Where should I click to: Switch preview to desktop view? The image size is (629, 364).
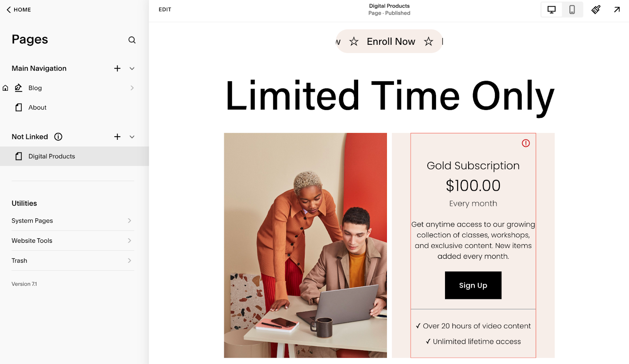(552, 9)
